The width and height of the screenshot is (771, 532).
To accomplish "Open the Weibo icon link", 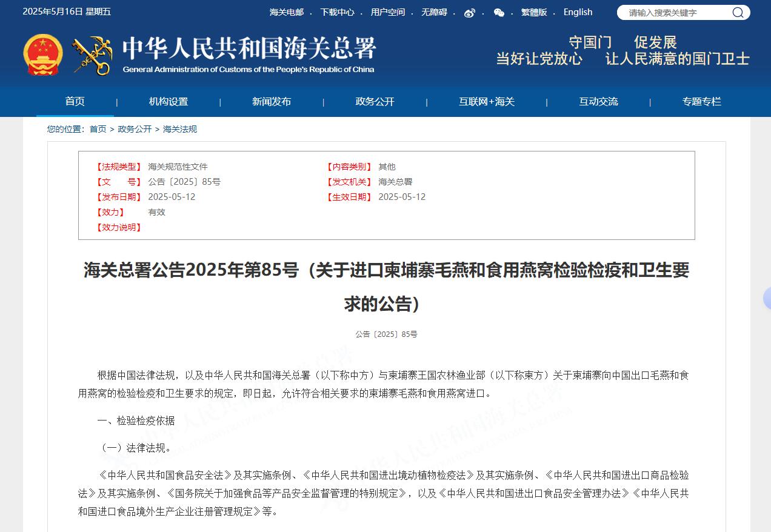I will point(470,13).
